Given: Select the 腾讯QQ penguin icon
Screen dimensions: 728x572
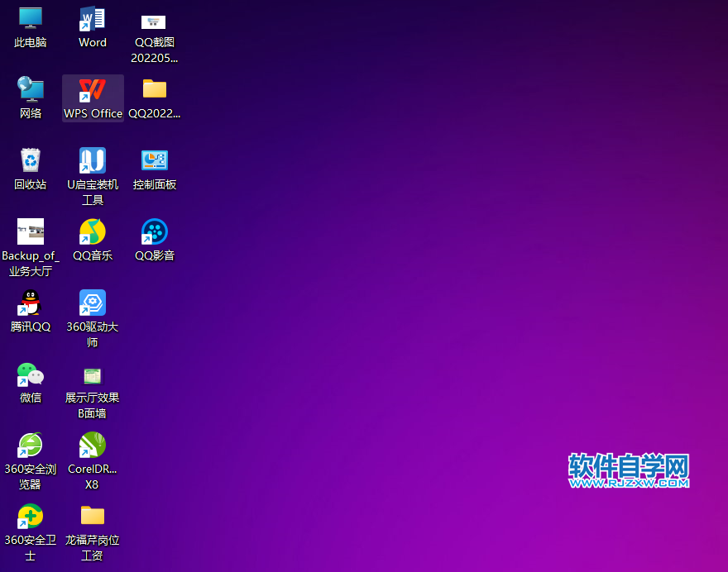Looking at the screenshot, I should [x=31, y=303].
